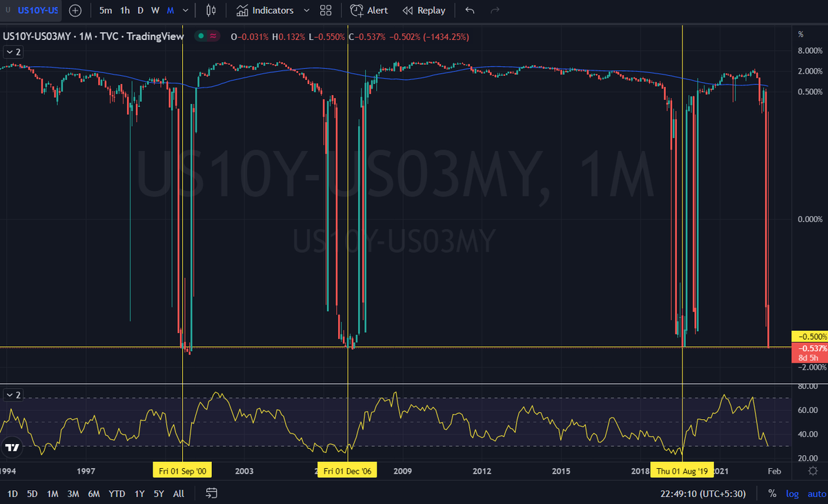
Task: Collapse the main pane indicator legend labeled 2
Action: click(13, 51)
